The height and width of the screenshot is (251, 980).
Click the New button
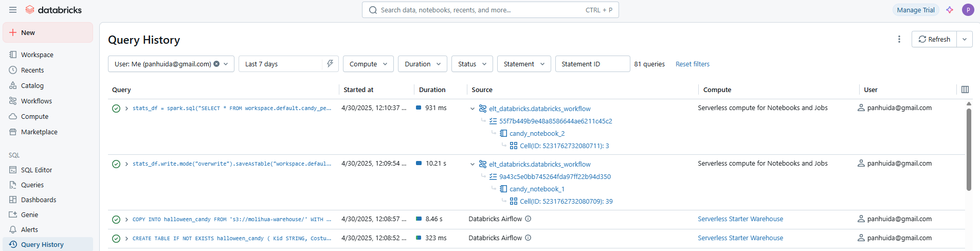[x=48, y=32]
